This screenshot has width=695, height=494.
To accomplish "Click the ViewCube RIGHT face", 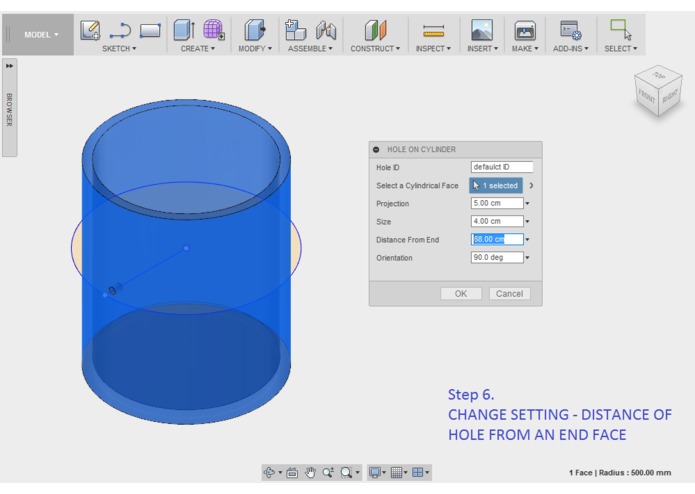I will click(670, 96).
